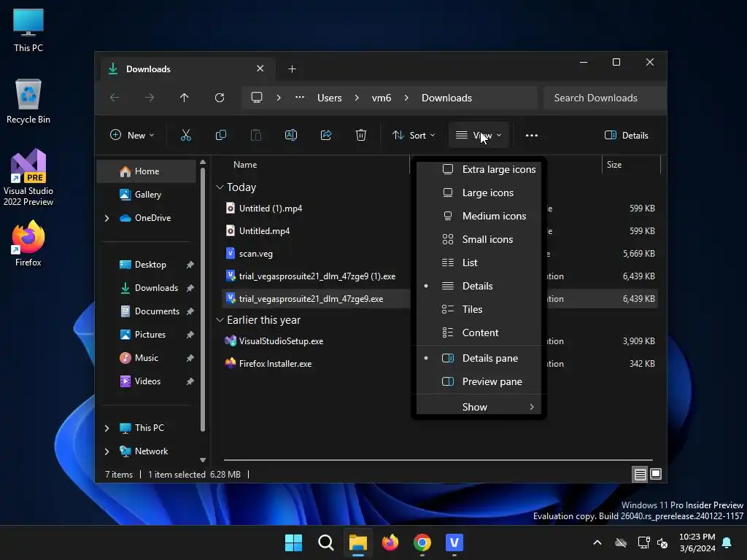Select Home in navigation pane
747x560 pixels.
click(147, 171)
